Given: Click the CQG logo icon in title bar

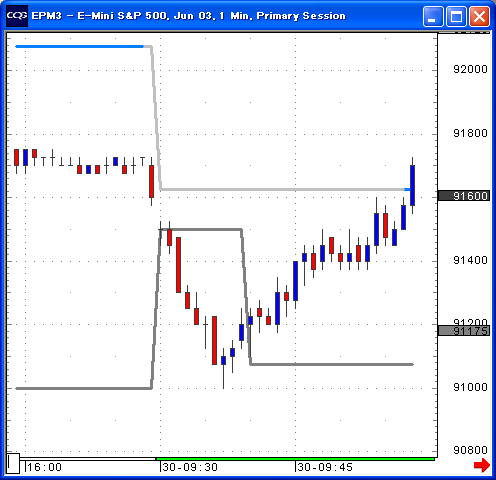Looking at the screenshot, I should 17,16.
